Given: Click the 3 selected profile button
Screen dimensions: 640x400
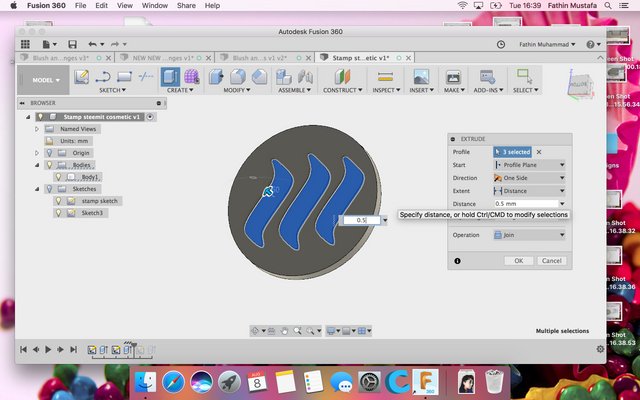Looking at the screenshot, I should [512, 152].
